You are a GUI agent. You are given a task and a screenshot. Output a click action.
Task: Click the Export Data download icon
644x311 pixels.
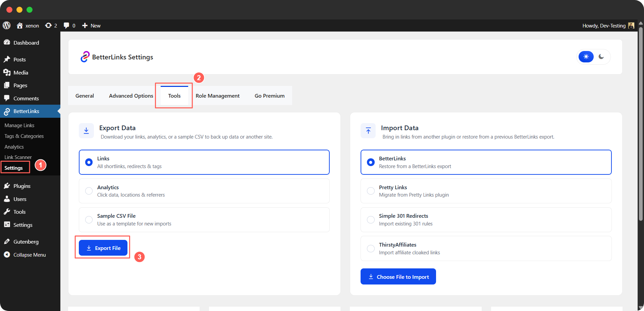86,131
